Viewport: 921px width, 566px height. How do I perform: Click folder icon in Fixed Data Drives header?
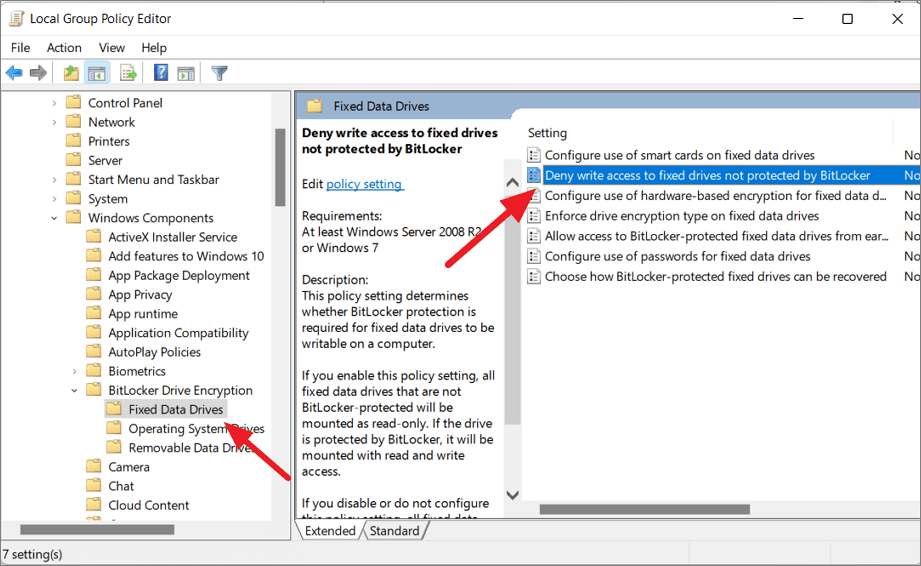point(315,106)
